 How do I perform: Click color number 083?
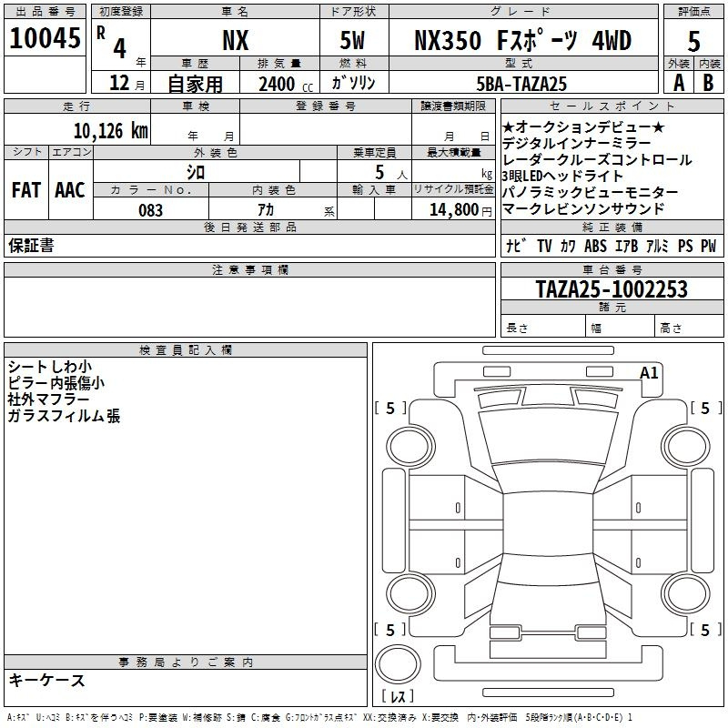pos(150,210)
